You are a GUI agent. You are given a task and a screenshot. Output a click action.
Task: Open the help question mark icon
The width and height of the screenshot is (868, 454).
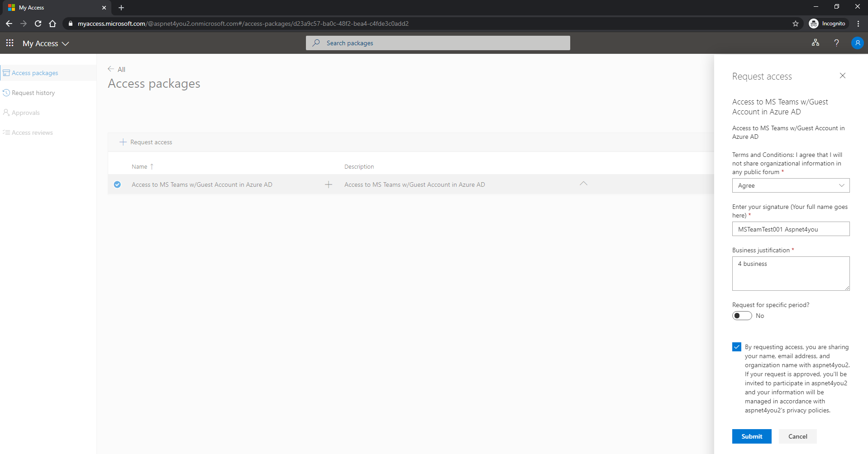tap(836, 43)
